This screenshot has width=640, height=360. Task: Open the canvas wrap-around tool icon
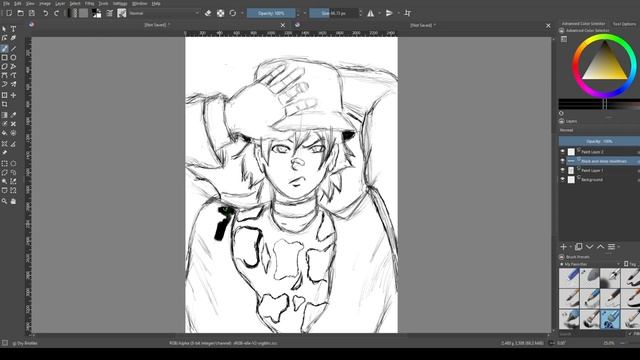407,13
